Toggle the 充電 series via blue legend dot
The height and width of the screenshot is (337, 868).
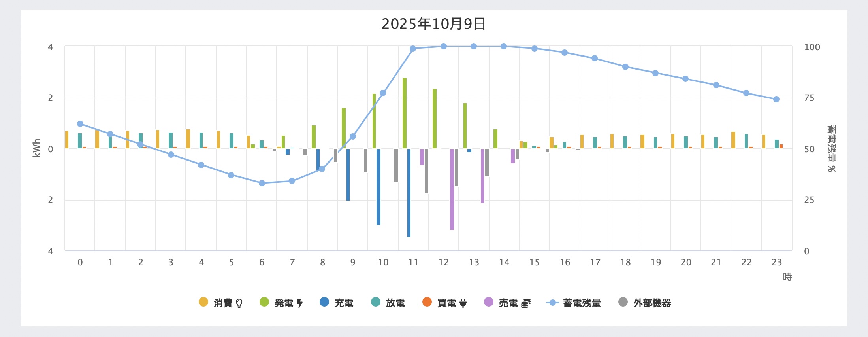coord(324,302)
